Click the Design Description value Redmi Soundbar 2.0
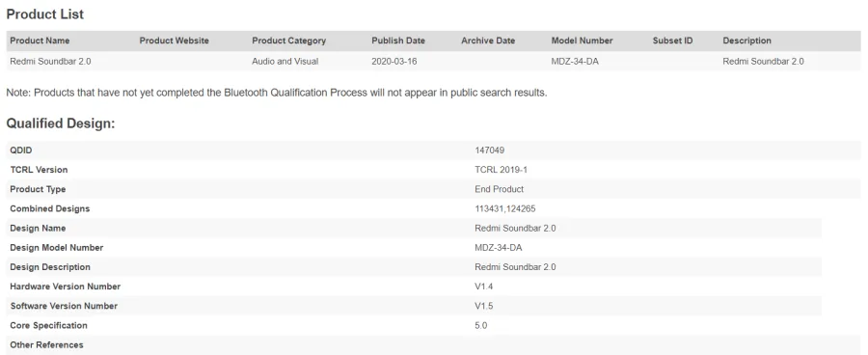This screenshot has height=355, width=868. 515,266
